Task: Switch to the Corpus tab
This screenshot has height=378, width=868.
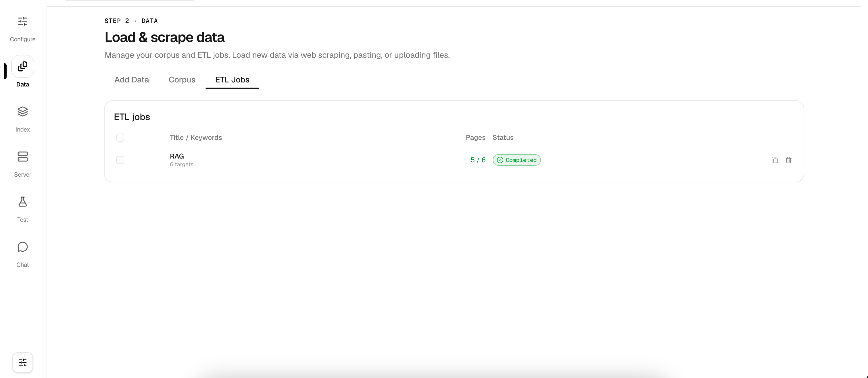Action: coord(182,80)
